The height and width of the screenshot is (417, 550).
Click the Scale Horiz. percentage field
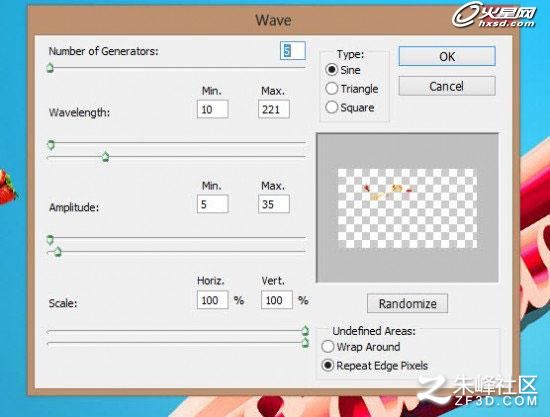[213, 300]
